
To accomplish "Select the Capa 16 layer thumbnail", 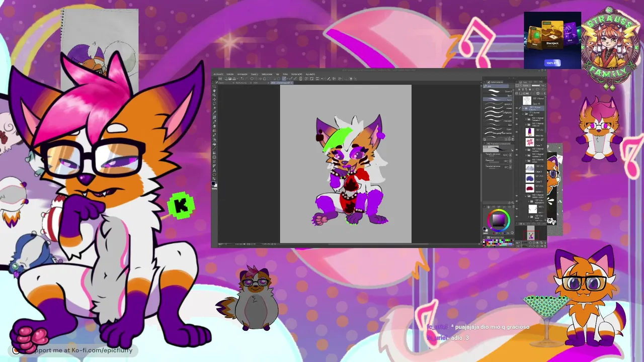I will 526,101.
